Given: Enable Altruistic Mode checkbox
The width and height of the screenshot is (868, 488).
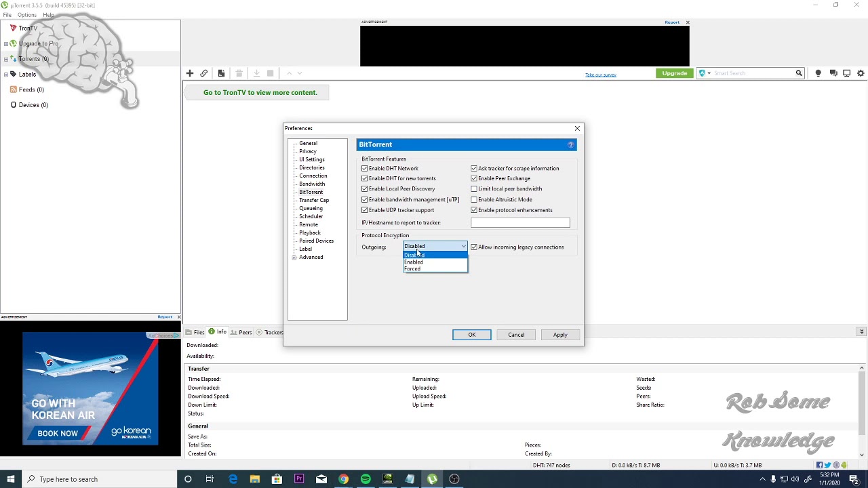Looking at the screenshot, I should (x=474, y=199).
